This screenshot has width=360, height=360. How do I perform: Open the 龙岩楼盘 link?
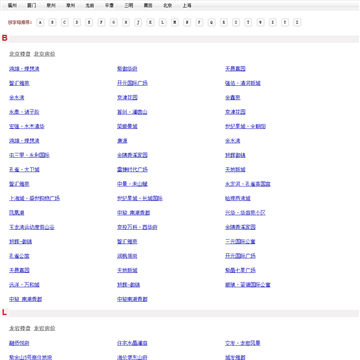click(20, 328)
